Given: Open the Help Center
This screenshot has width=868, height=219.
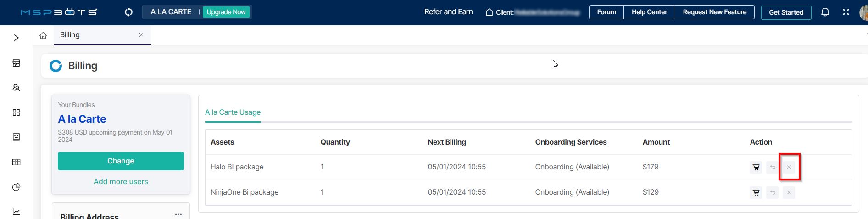Looking at the screenshot, I should (649, 12).
